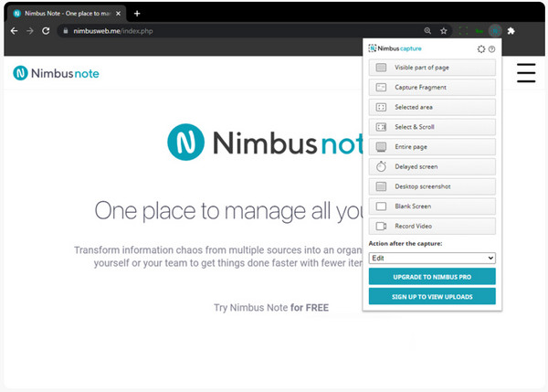Open the Nimbus Capture help icon

pos(491,49)
